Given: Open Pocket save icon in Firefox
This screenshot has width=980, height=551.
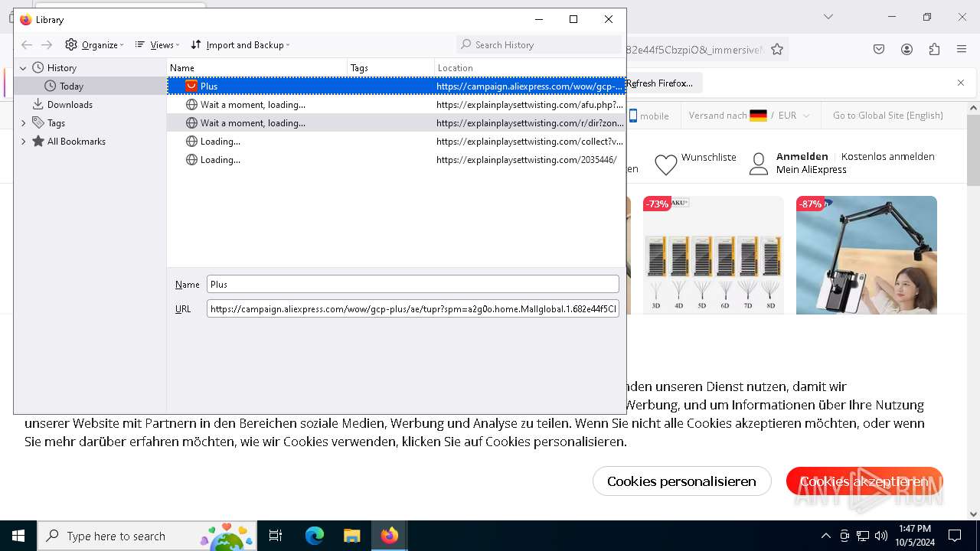Looking at the screenshot, I should tap(879, 50).
